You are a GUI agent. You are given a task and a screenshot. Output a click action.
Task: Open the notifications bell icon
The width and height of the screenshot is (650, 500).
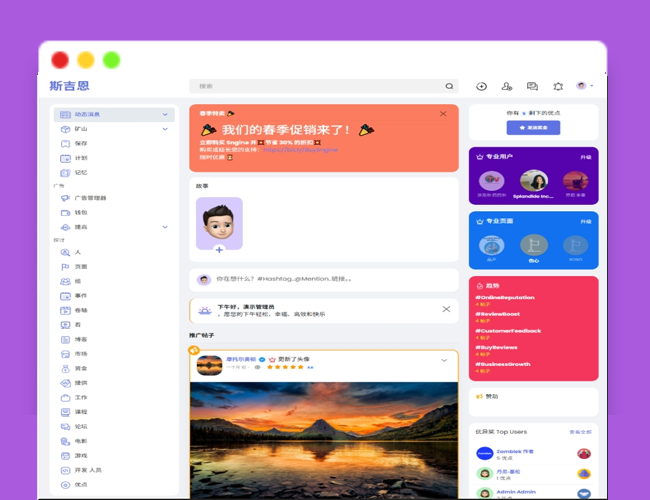(558, 86)
